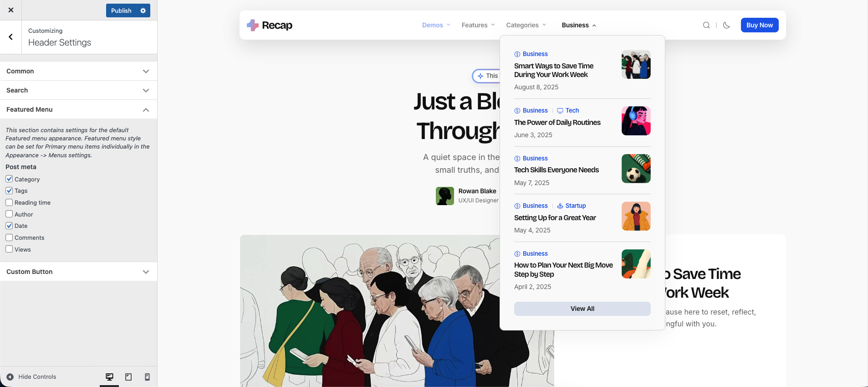Expand the Custom Button section
The height and width of the screenshot is (387, 868).
78,272
